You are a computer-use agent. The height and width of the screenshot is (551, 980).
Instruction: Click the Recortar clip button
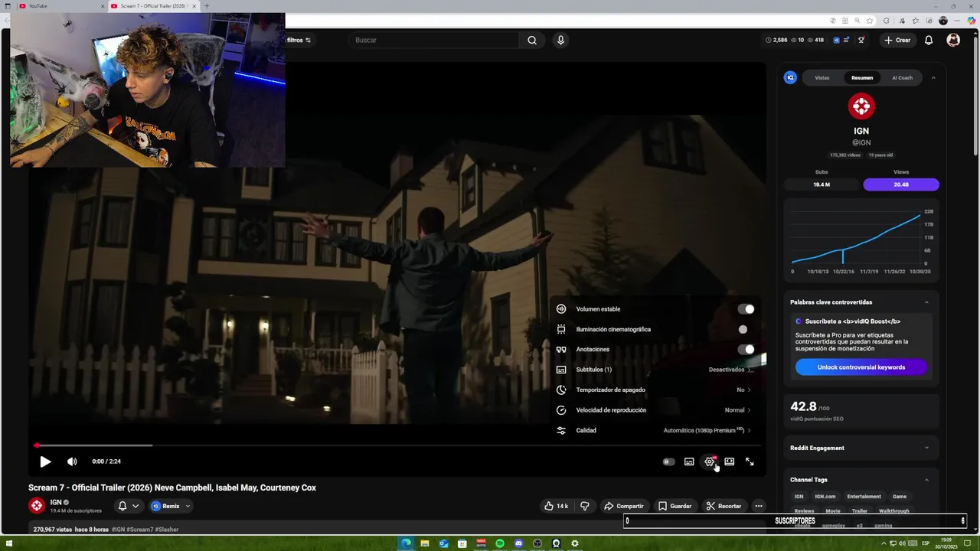724,506
